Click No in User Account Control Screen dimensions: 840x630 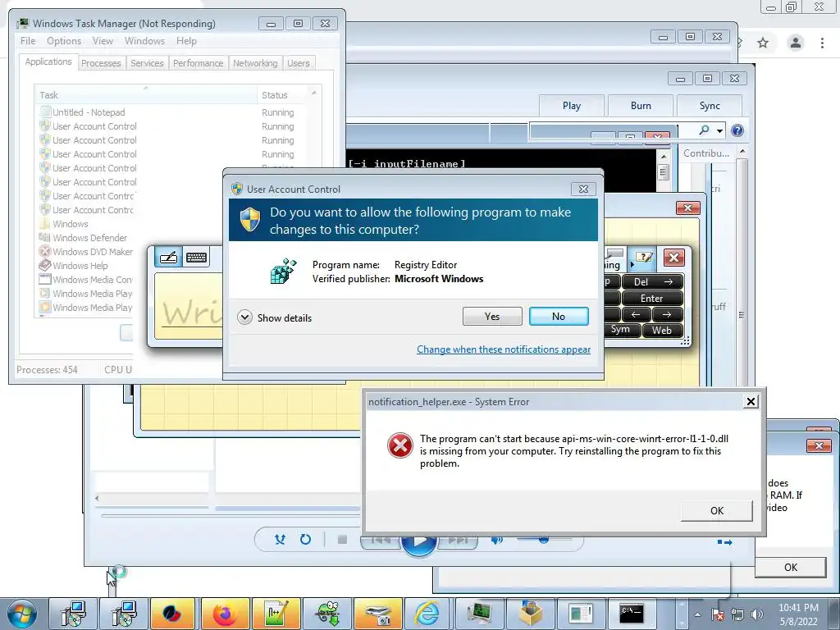click(558, 316)
